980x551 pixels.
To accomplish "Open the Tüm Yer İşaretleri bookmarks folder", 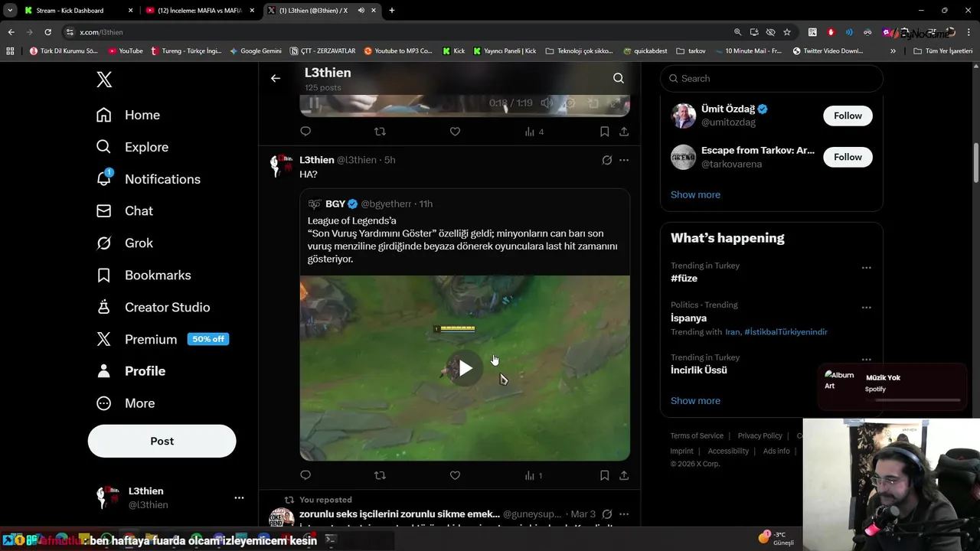I will tap(943, 51).
